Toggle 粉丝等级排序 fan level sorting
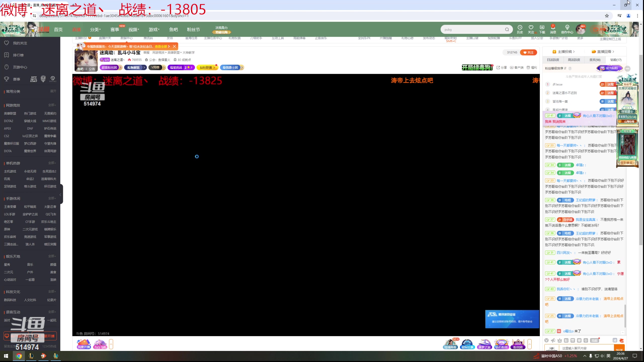This screenshot has height=362, width=644. [x=556, y=68]
